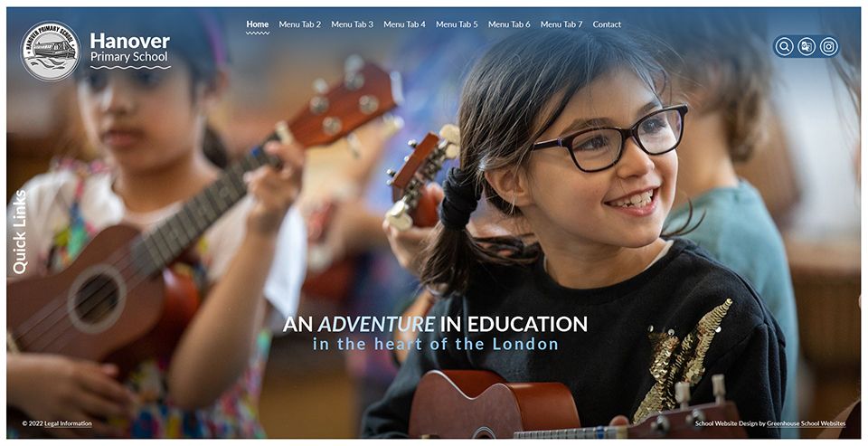Click the translate language icon

click(x=807, y=46)
